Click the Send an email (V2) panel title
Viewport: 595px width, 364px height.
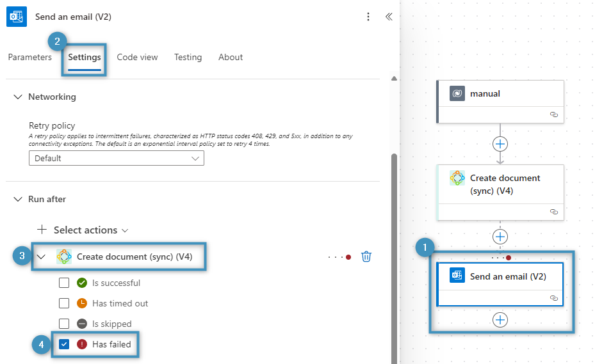pyautogui.click(x=73, y=17)
